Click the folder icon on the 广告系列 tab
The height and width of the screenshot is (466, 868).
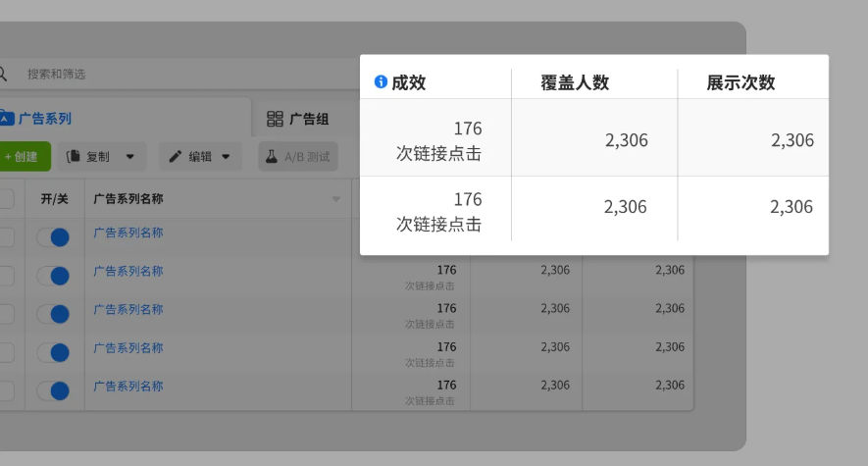pos(6,118)
